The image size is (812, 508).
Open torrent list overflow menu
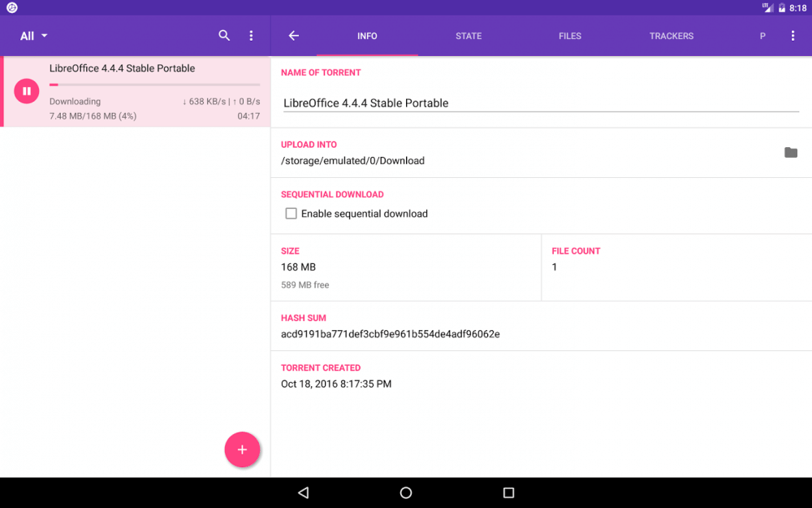pos(251,36)
